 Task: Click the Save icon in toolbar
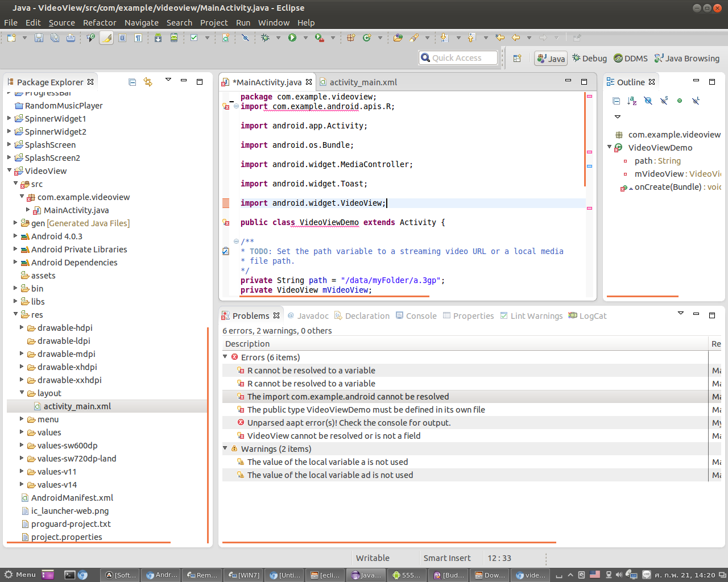pos(39,38)
